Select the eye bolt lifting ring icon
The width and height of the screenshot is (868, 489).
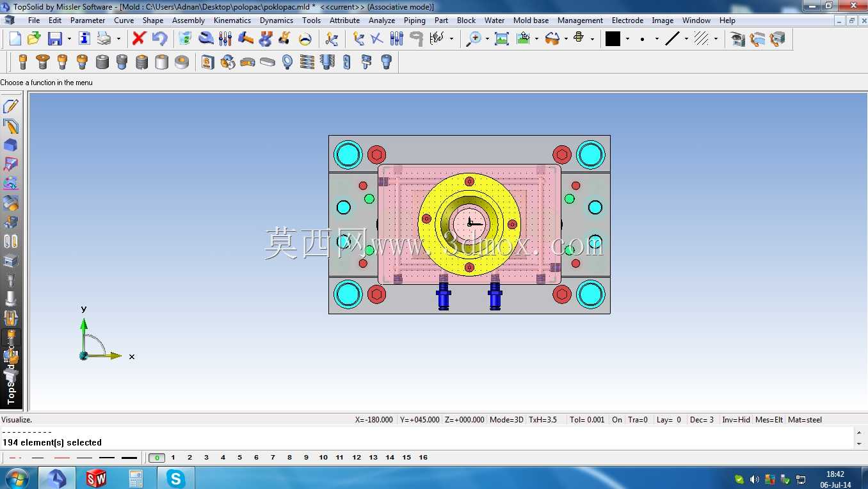pyautogui.click(x=287, y=62)
